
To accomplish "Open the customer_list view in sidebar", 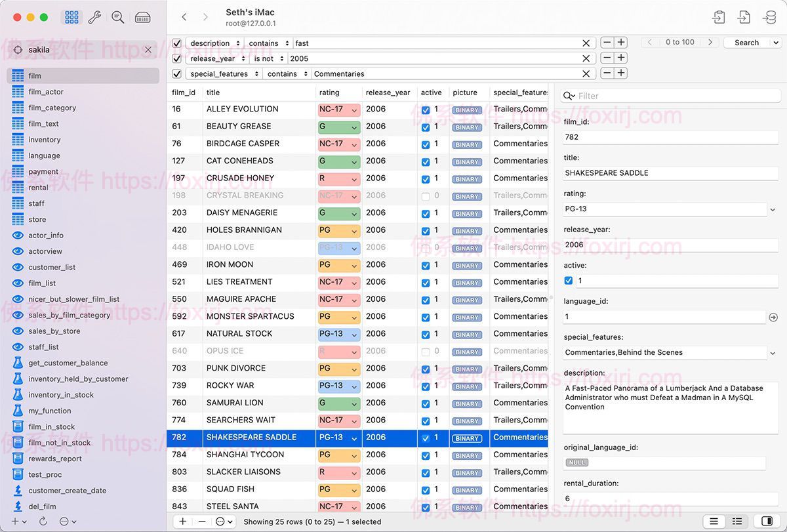I will click(52, 267).
